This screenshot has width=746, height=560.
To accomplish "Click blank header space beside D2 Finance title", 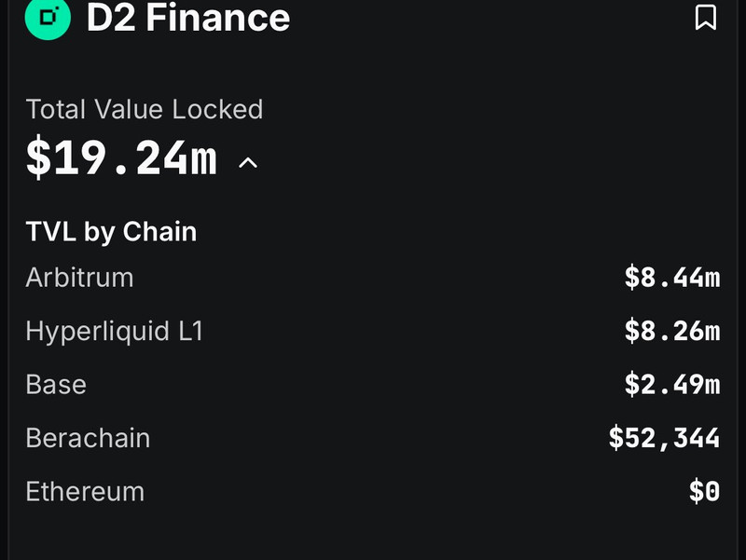I will point(485,18).
